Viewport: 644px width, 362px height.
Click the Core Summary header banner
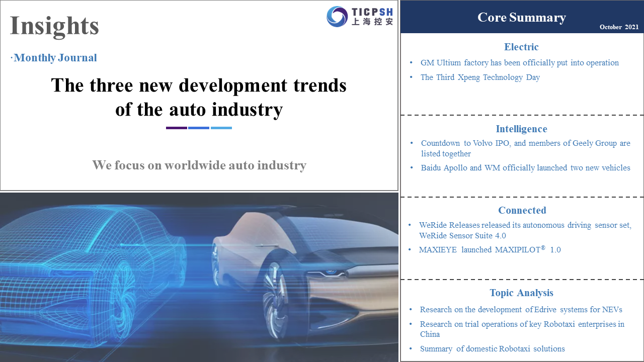(522, 18)
